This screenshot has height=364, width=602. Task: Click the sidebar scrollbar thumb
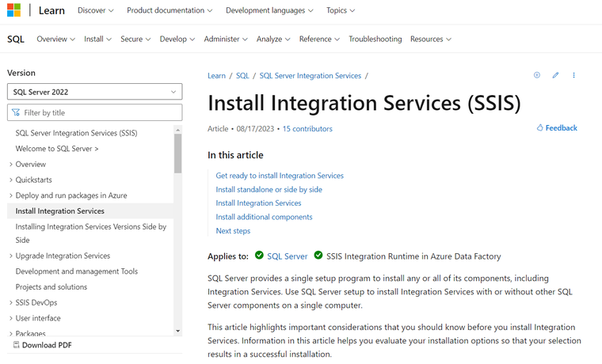pyautogui.click(x=177, y=154)
